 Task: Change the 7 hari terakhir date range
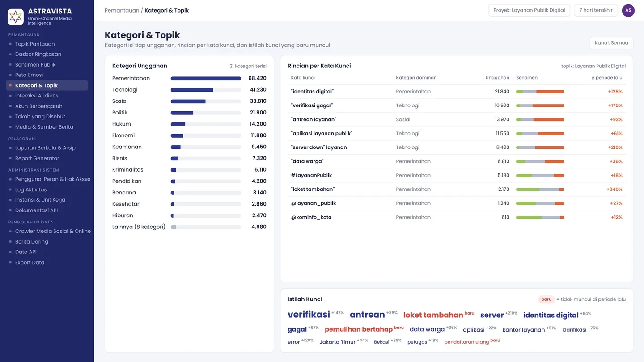tap(596, 10)
